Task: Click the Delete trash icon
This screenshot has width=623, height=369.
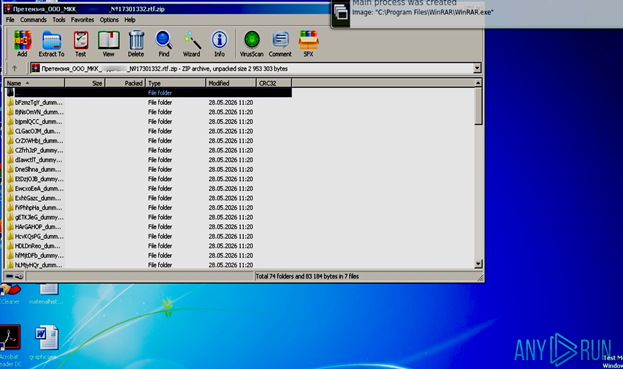Action: click(x=136, y=43)
